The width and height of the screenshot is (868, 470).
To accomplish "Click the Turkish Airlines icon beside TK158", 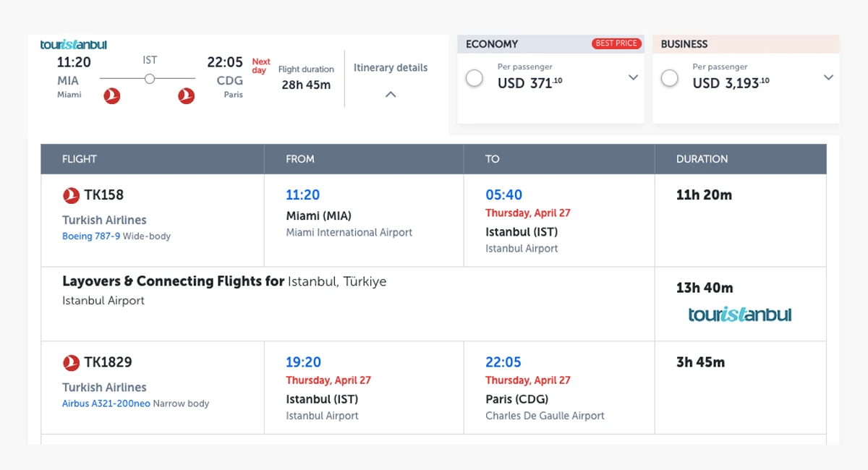I will [x=71, y=195].
